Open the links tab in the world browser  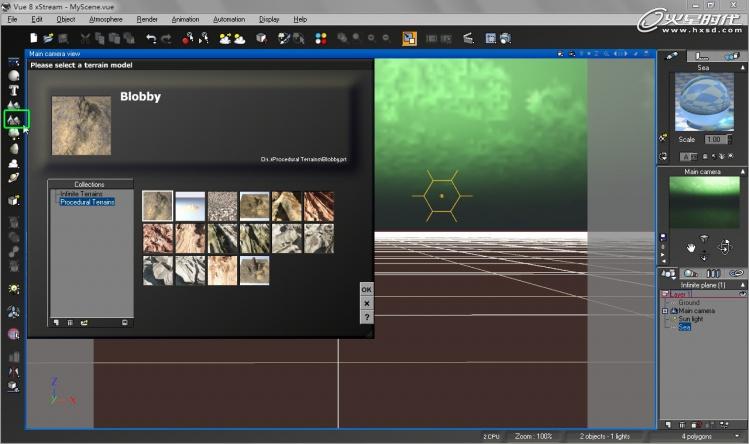point(736,273)
